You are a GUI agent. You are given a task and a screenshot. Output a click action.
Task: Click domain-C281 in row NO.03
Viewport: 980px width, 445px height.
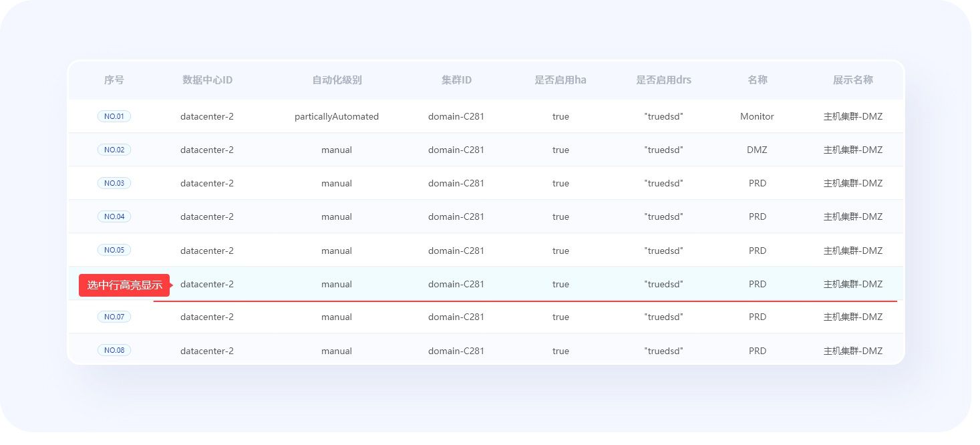[x=456, y=183]
